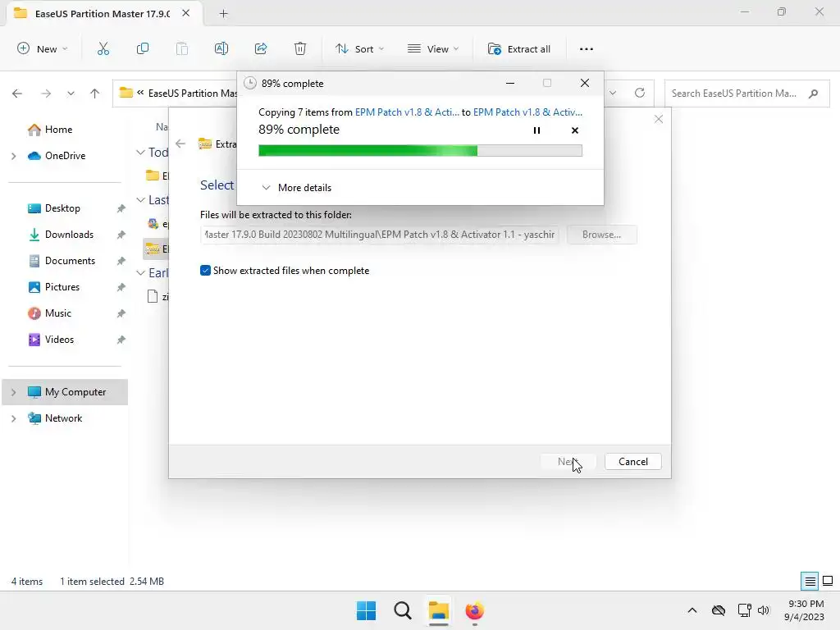This screenshot has height=630, width=840.
Task: Cancel copy with the small X beside pause
Action: coord(575,130)
